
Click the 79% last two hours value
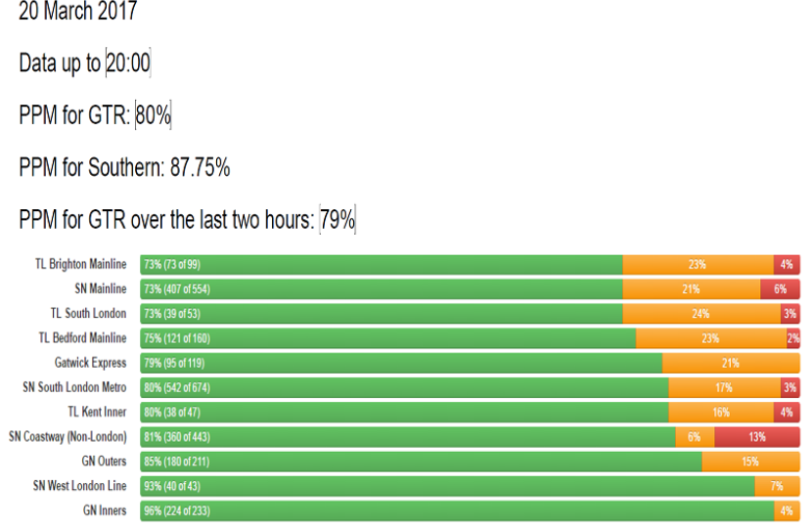point(338,221)
